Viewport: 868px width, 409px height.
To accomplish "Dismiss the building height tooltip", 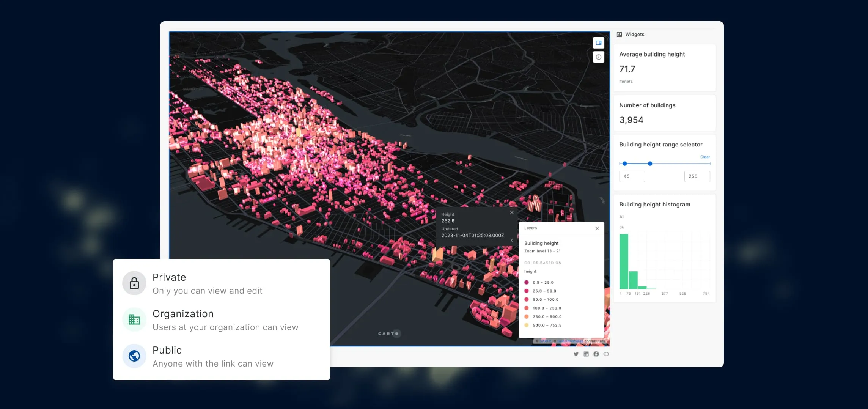I will pos(512,213).
